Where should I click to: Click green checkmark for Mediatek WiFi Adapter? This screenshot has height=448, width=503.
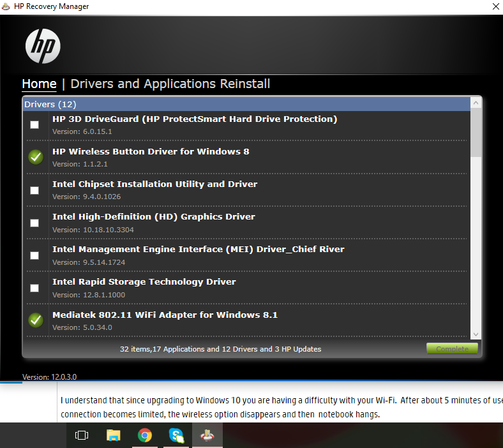tap(36, 320)
